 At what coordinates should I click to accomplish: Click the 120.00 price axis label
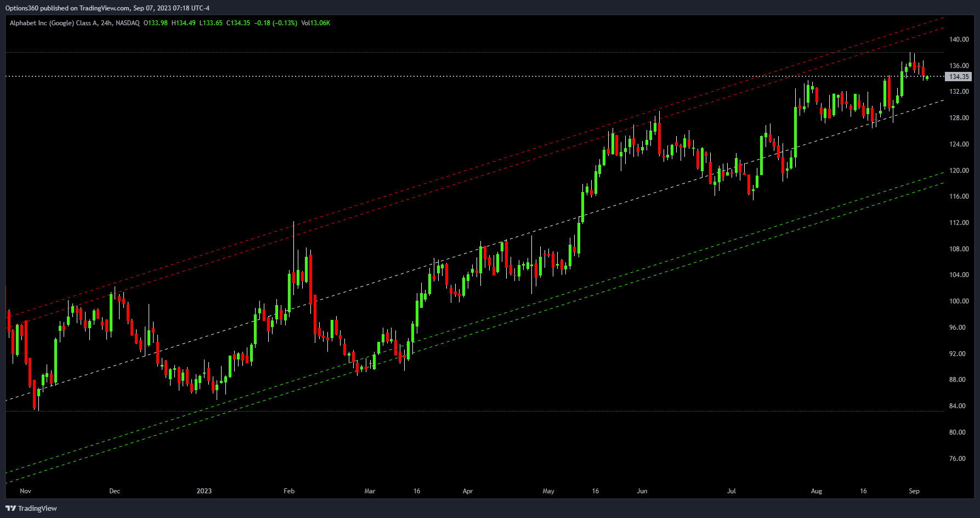pos(959,171)
